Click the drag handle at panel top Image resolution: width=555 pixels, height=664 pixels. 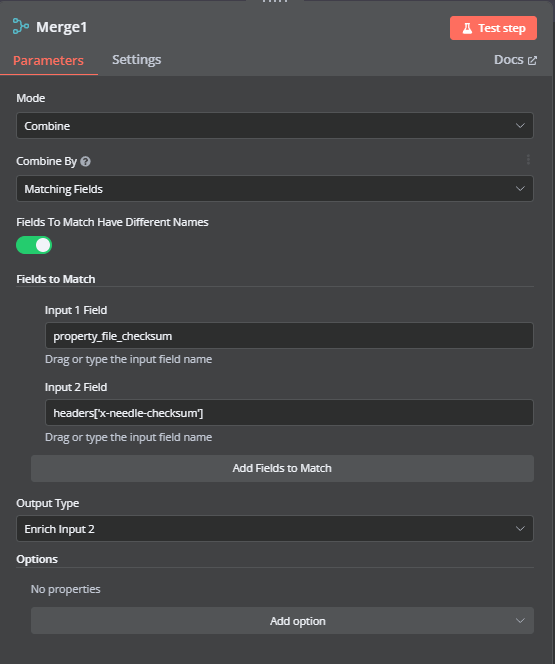[275, 2]
